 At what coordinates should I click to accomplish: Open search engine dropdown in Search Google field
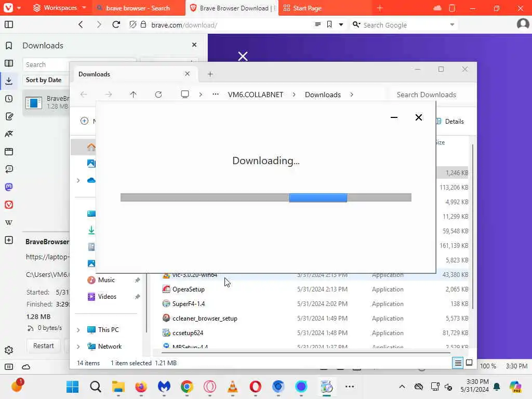[x=452, y=24]
